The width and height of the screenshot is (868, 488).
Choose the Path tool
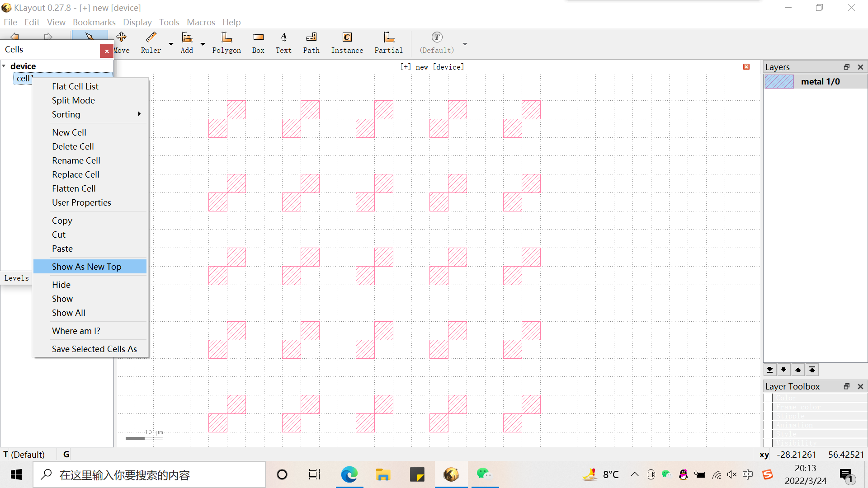click(x=311, y=43)
